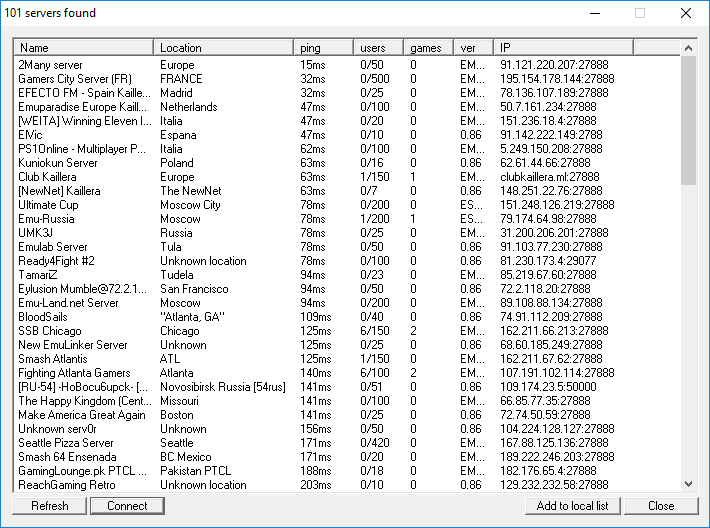Select Emu-Land.net Server row
The height and width of the screenshot is (528, 710).
(x=347, y=303)
